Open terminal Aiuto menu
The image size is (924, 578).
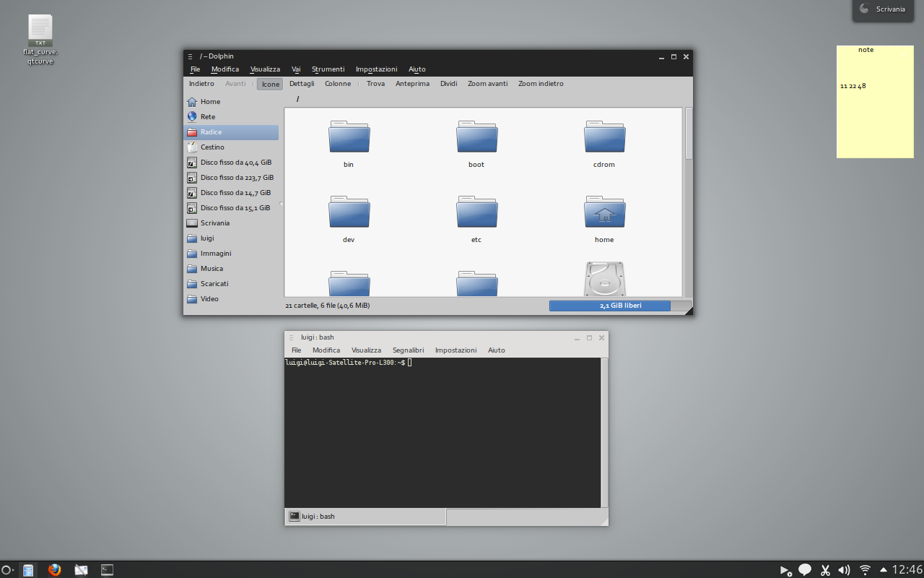497,350
